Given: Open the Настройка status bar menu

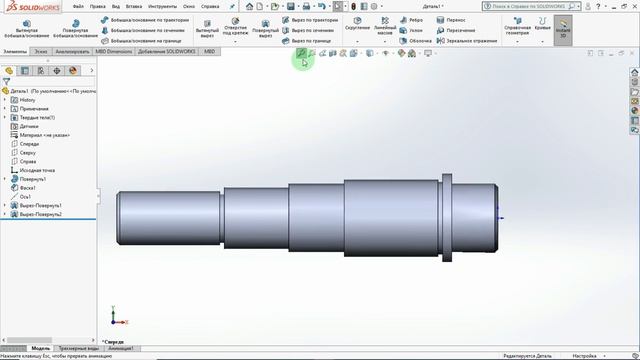Looking at the screenshot, I should point(584,356).
